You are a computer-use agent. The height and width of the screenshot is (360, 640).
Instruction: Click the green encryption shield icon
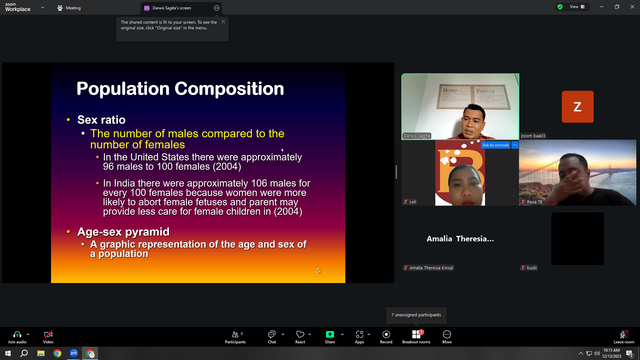[x=560, y=7]
